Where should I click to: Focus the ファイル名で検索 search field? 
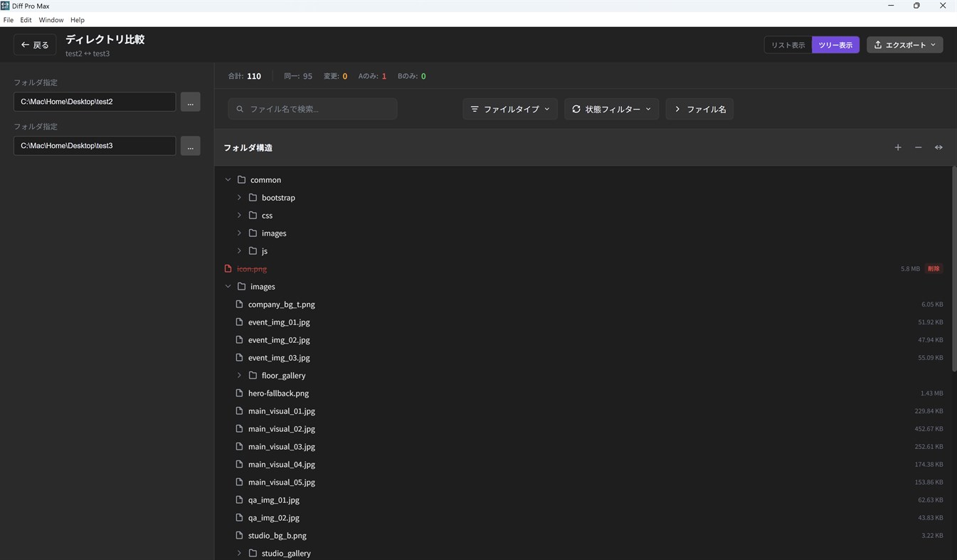pyautogui.click(x=312, y=109)
